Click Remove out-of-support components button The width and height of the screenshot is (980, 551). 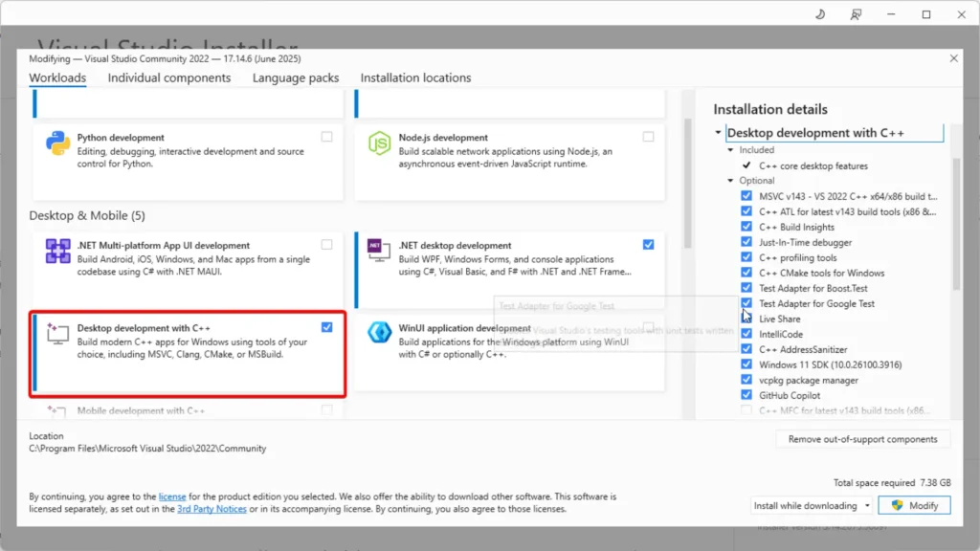click(862, 439)
